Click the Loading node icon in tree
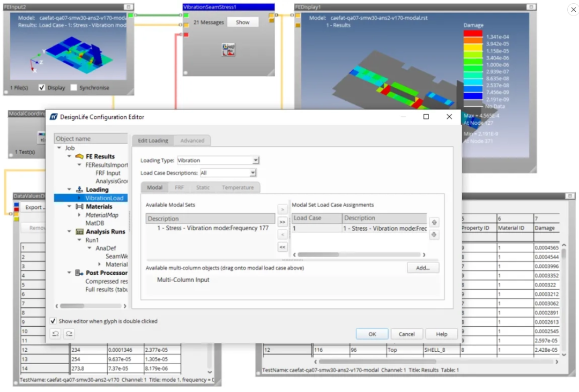Screen dimensions: 579x392 (x=79, y=190)
